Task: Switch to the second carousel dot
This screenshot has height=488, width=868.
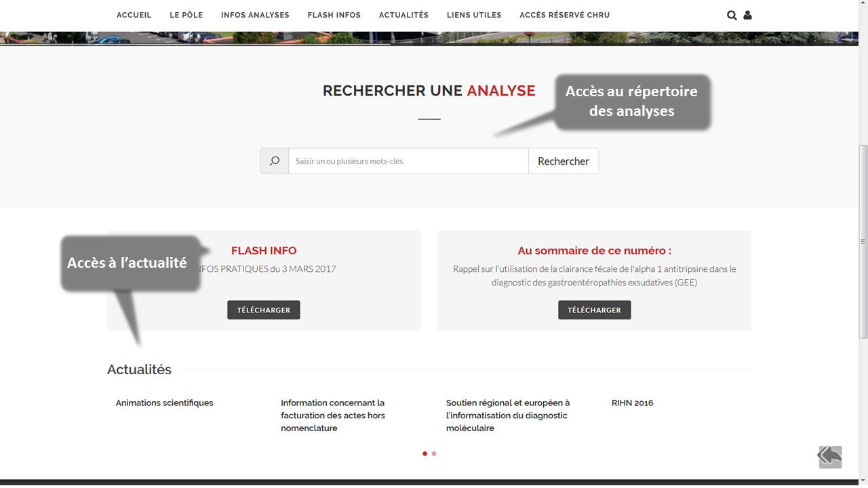Action: click(x=434, y=453)
